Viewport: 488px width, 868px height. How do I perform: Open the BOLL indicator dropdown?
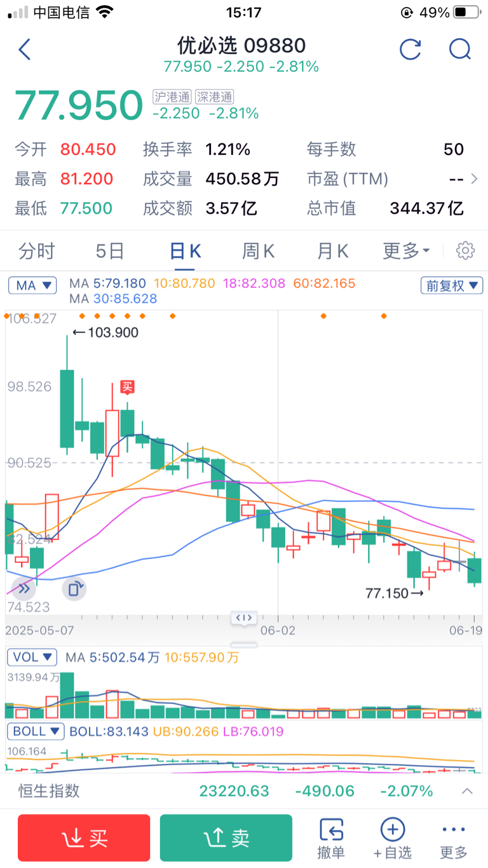coord(36,731)
